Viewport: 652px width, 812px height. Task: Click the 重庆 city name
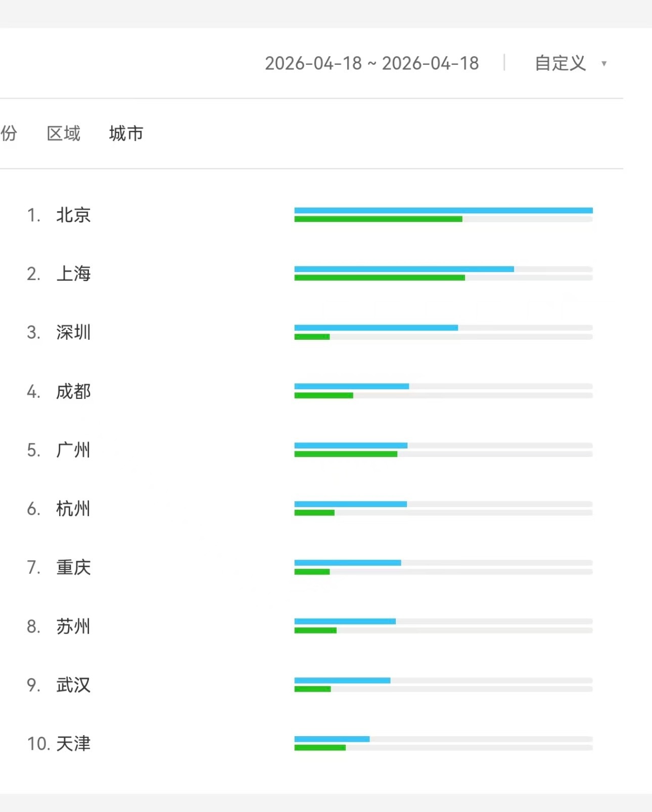(74, 568)
